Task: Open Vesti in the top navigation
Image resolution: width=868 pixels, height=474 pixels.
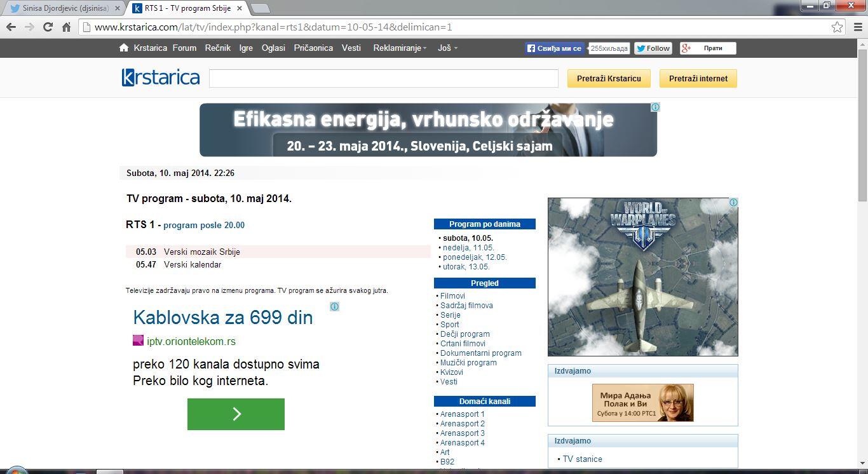Action: [351, 48]
